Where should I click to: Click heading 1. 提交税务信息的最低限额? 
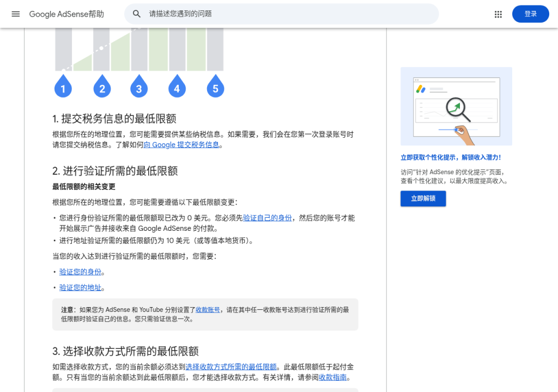114,119
